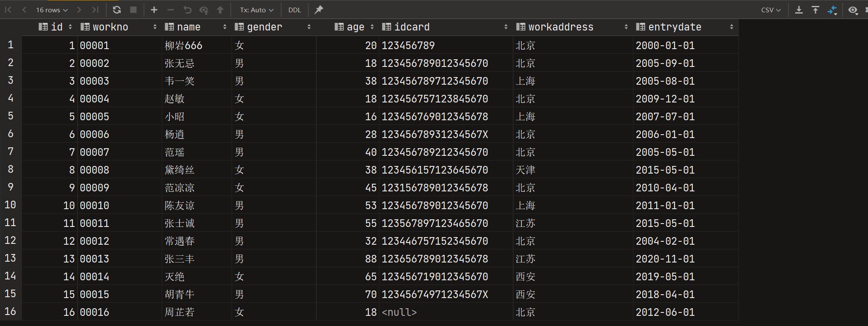Revert pending changes with the undo arrow

point(188,10)
